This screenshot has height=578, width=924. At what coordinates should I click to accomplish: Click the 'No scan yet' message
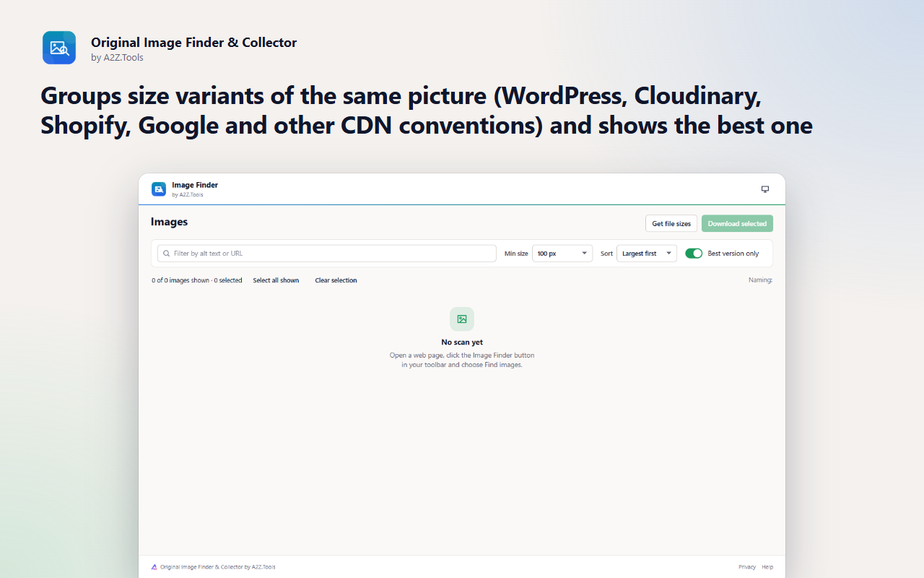pyautogui.click(x=462, y=342)
